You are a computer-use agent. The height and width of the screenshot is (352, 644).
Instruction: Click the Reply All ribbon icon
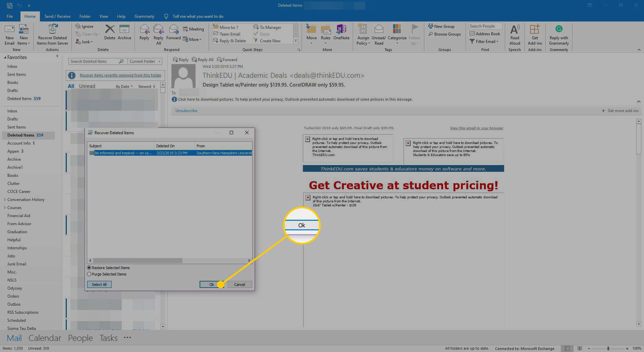[x=158, y=29]
